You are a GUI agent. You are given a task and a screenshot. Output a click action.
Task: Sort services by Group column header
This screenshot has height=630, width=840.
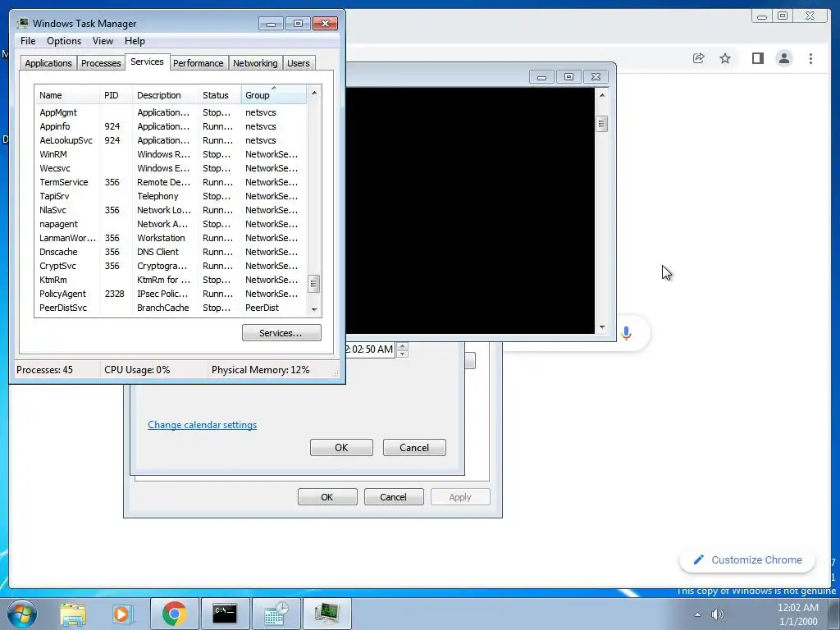[x=274, y=95]
